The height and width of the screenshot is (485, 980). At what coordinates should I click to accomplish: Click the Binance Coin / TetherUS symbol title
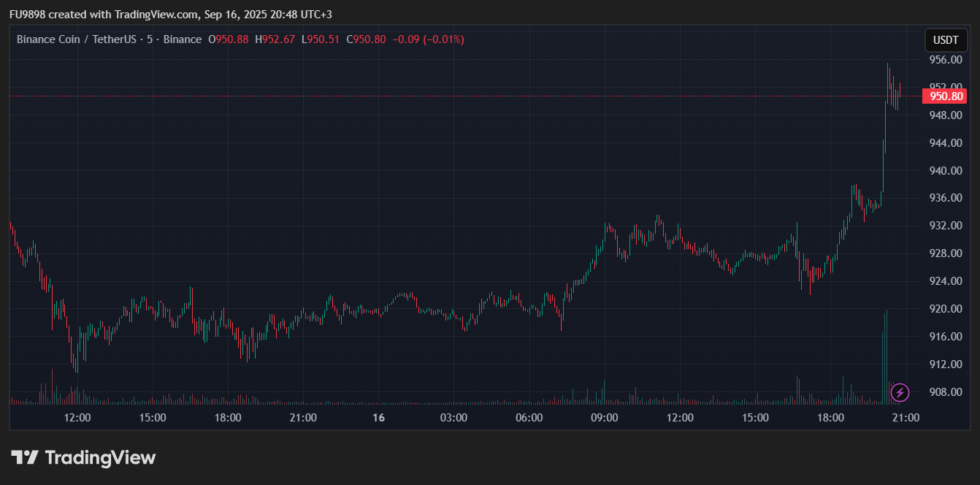click(76, 39)
